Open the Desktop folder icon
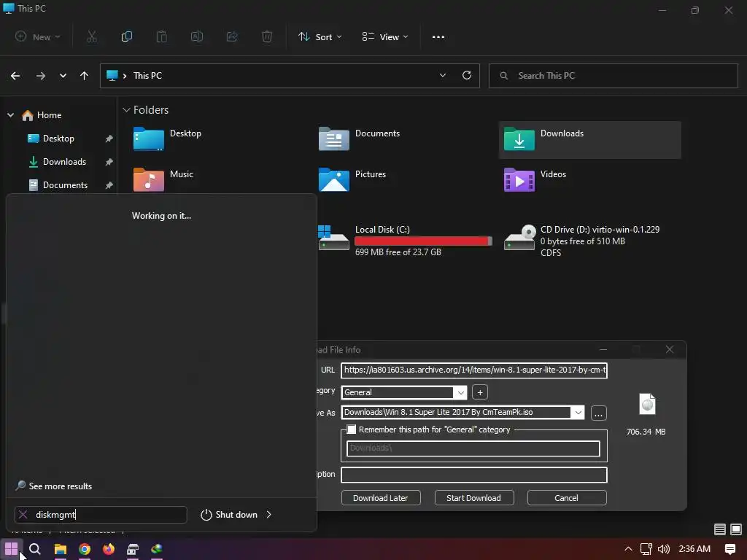 pyautogui.click(x=149, y=139)
